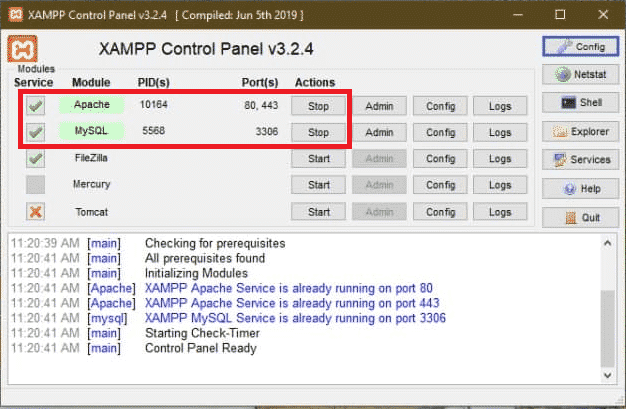Viewport: 626px width, 409px height.
Task: Click log line about Apache port 80
Action: point(289,288)
